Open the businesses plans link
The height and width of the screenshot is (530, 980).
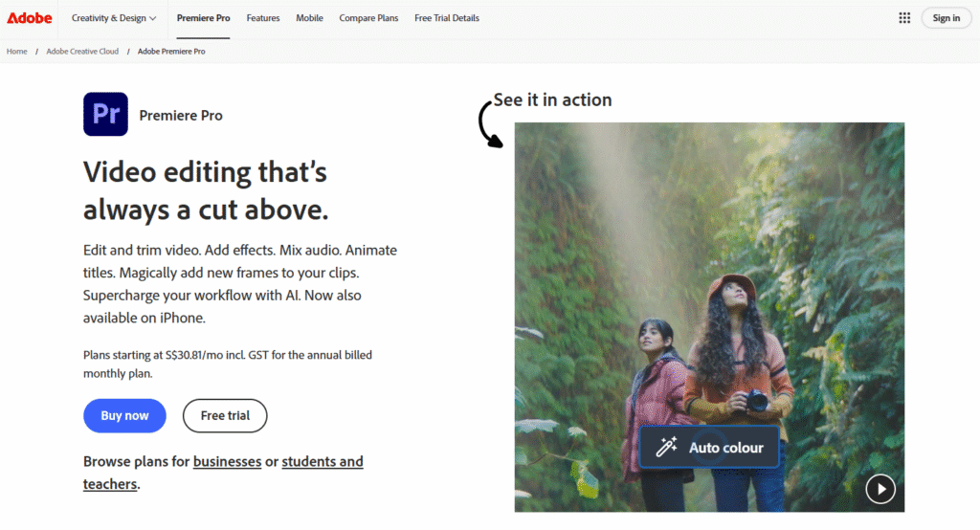point(227,461)
